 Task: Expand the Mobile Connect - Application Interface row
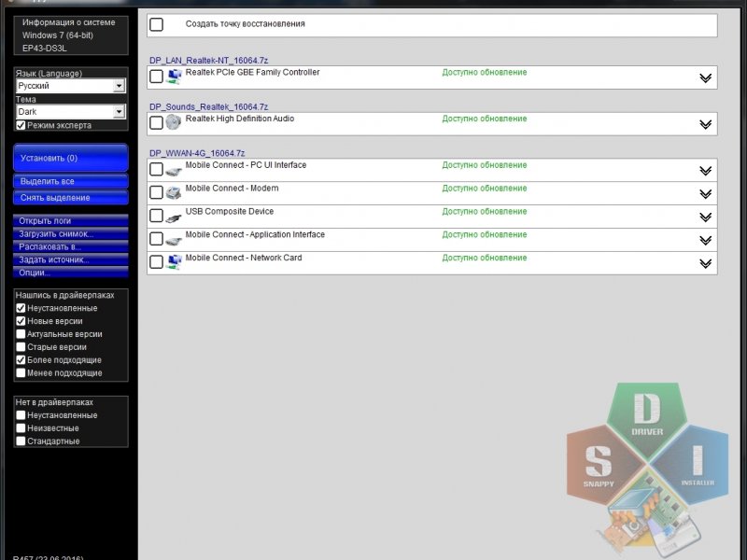(705, 241)
